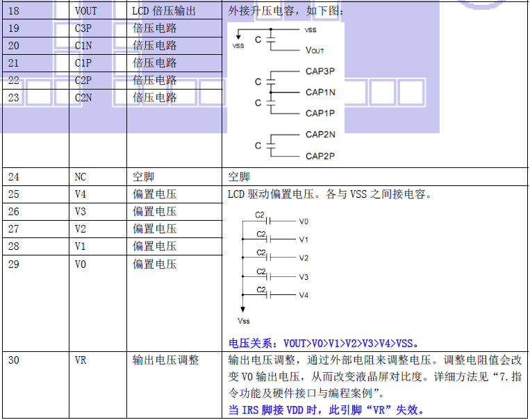Viewport: 530px width, 420px height.
Task: Select the VOUT pin name cell
Action: [x=98, y=10]
